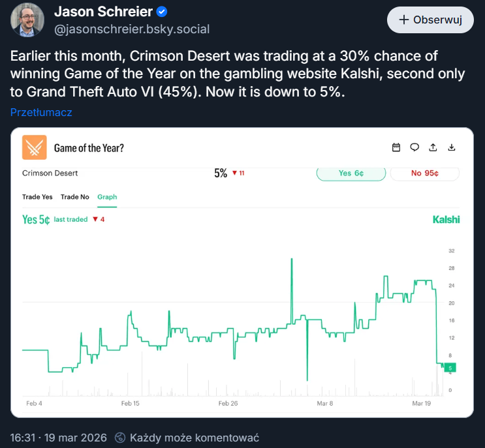Open the Graph tab
Image resolution: width=485 pixels, height=448 pixels.
pos(107,196)
